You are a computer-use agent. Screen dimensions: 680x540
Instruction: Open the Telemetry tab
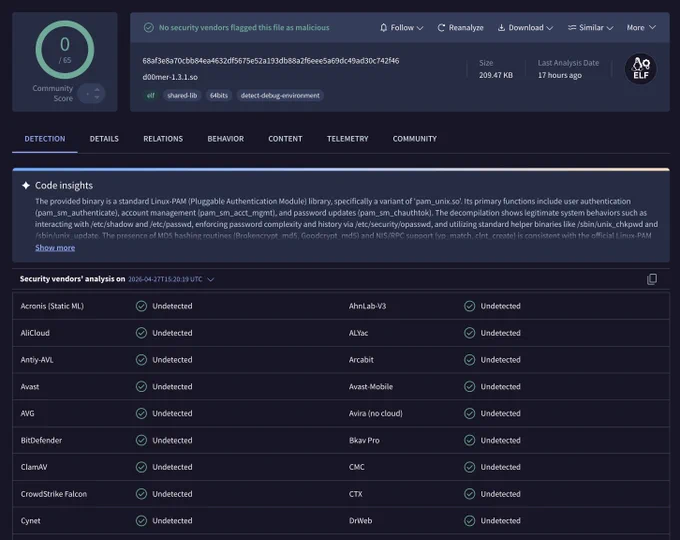point(347,139)
